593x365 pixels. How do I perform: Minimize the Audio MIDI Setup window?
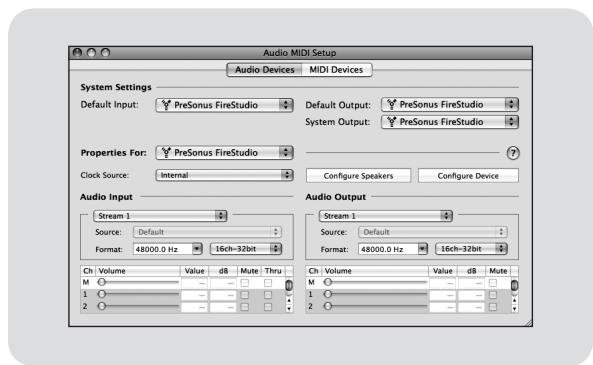click(91, 53)
